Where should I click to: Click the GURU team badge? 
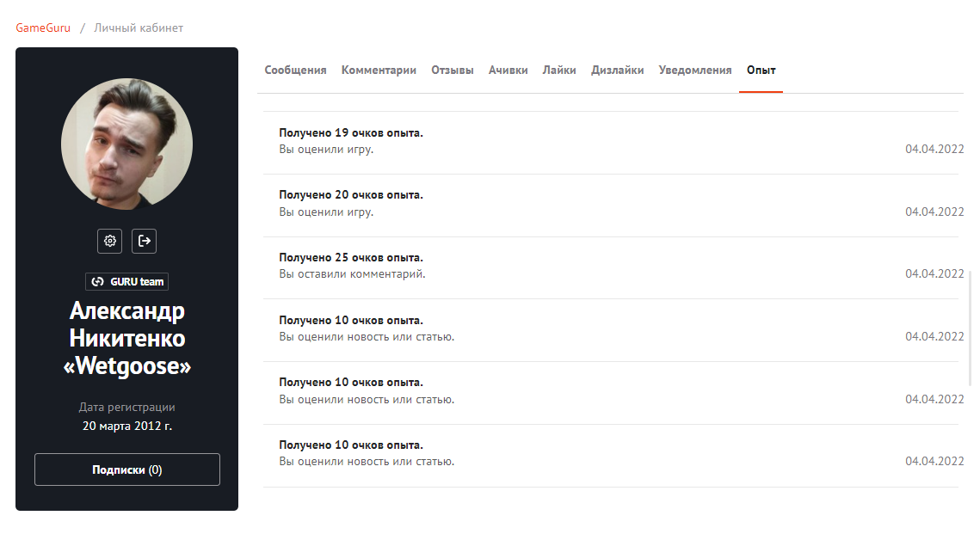126,281
